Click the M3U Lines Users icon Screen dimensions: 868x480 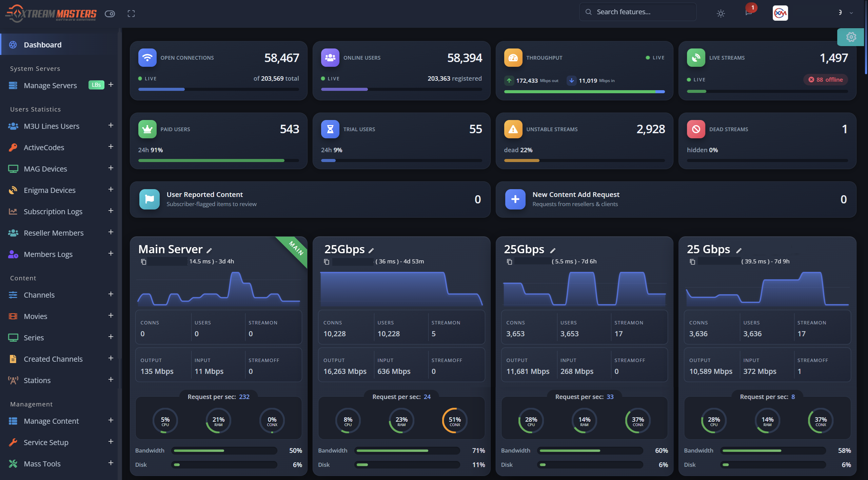(x=13, y=126)
